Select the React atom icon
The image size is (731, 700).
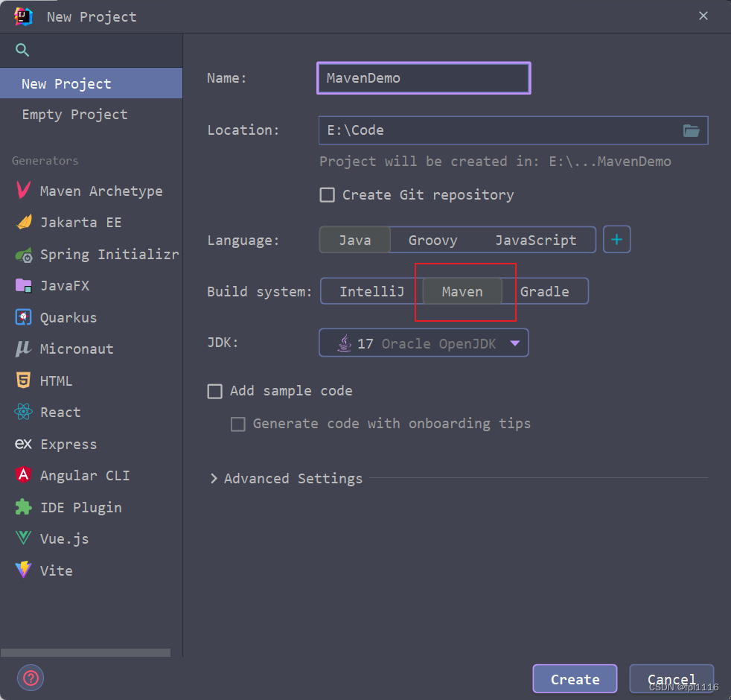(23, 412)
